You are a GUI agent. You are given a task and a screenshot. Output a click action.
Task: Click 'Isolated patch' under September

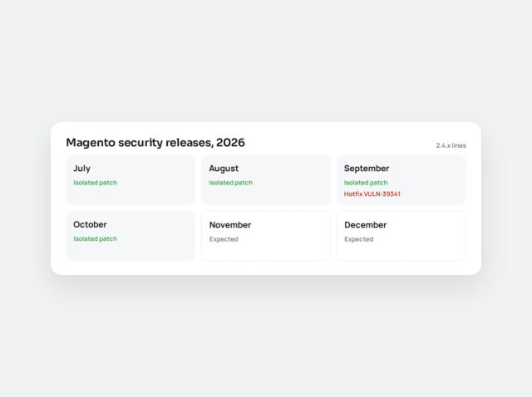coord(366,183)
